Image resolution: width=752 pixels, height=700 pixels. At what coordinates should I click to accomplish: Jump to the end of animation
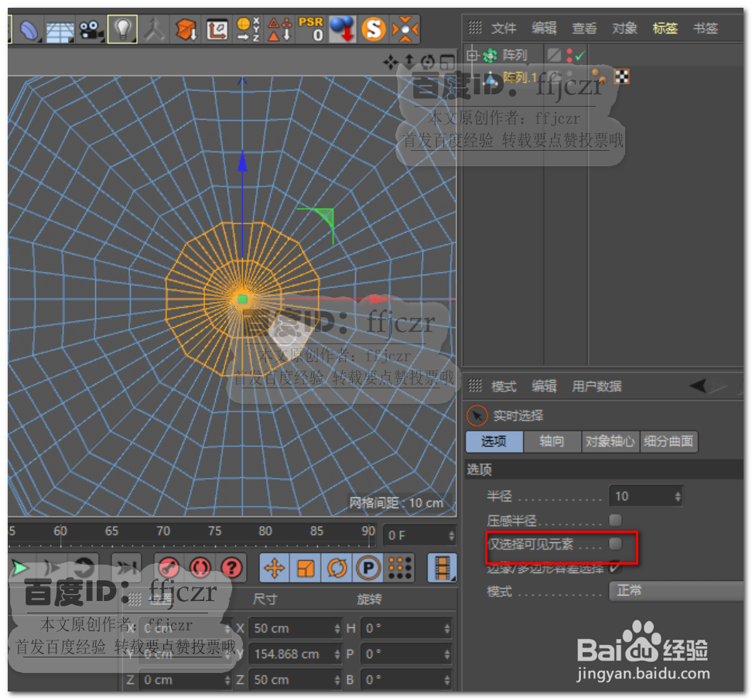coord(126,569)
